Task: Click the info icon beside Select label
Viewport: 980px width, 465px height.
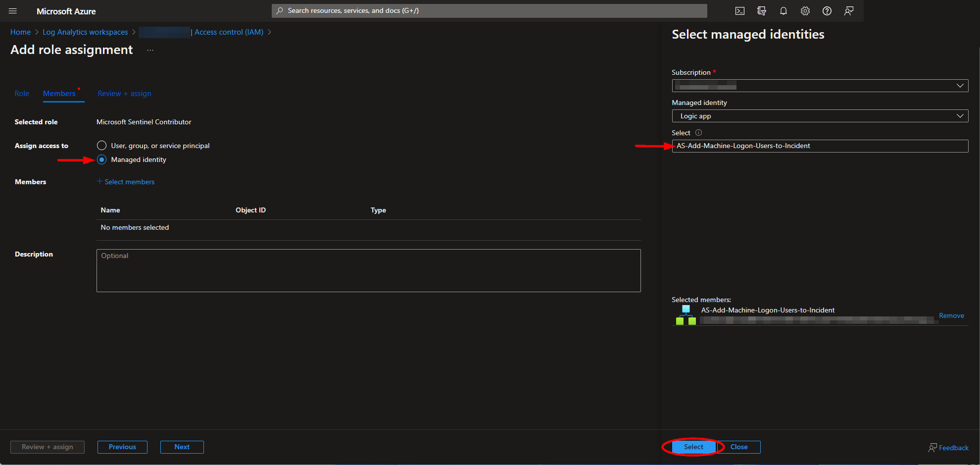Action: tap(699, 133)
